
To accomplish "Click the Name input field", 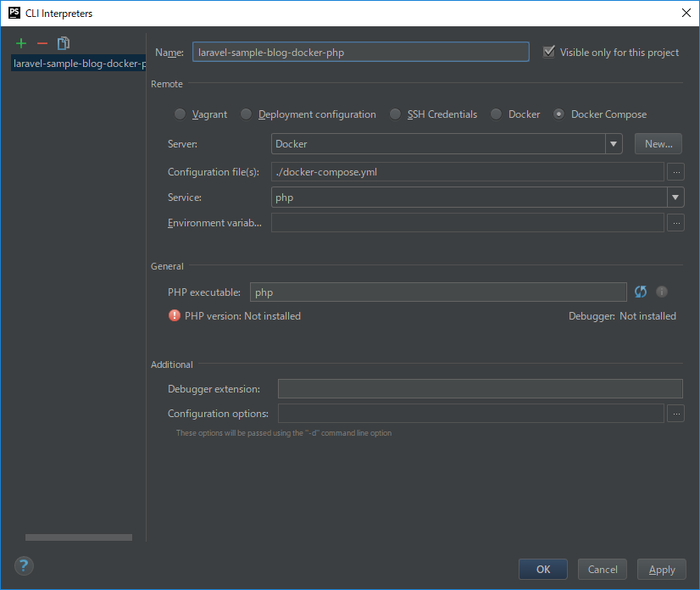I will pyautogui.click(x=361, y=52).
